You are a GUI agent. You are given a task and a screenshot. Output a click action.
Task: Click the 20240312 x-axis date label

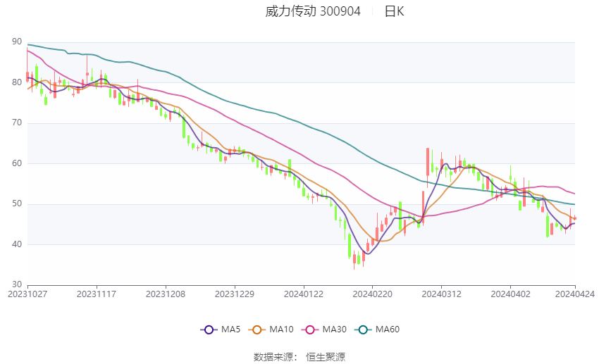[441, 294]
